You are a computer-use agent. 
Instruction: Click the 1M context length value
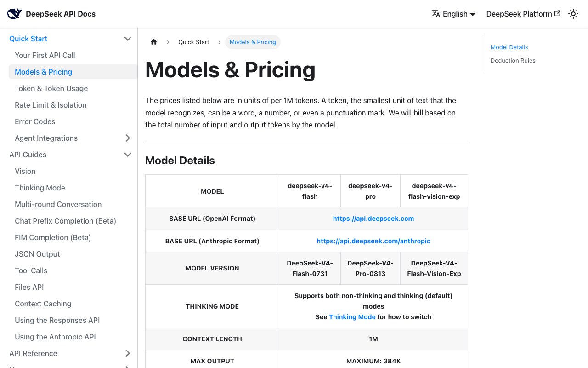coord(373,339)
